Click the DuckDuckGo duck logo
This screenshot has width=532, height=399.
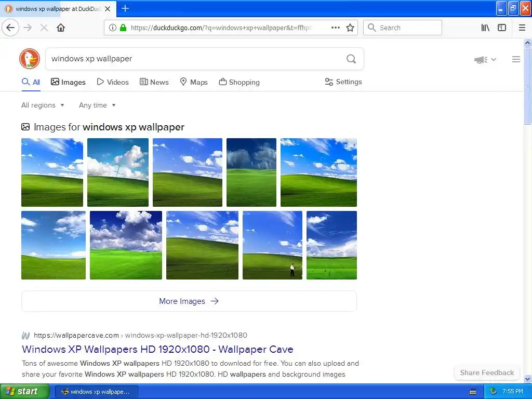click(30, 59)
